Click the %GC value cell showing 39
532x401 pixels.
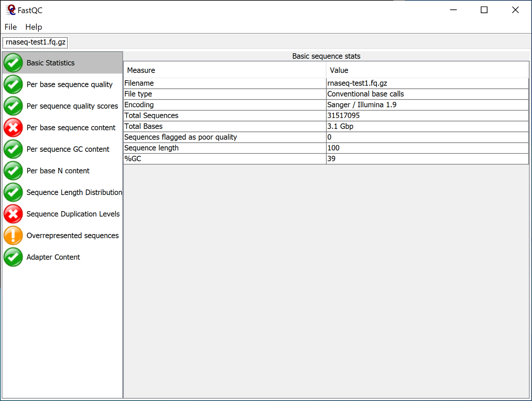tap(427, 159)
